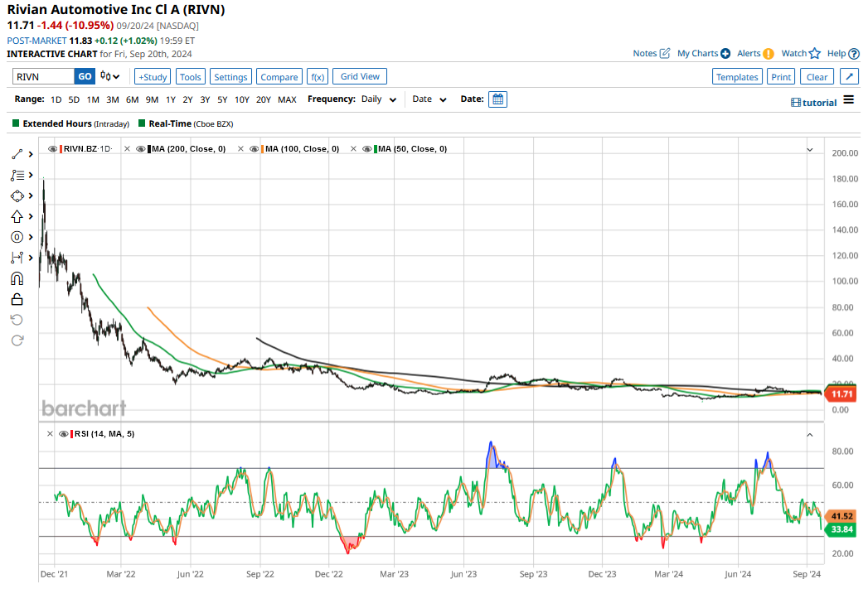Select the trend line drawing tool
The image size is (868, 589).
17,154
